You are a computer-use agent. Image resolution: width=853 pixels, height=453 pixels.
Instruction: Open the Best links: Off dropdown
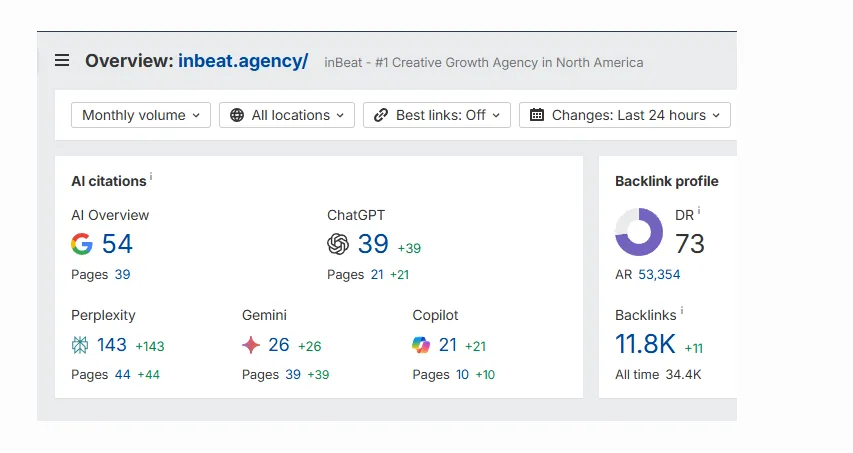[437, 115]
